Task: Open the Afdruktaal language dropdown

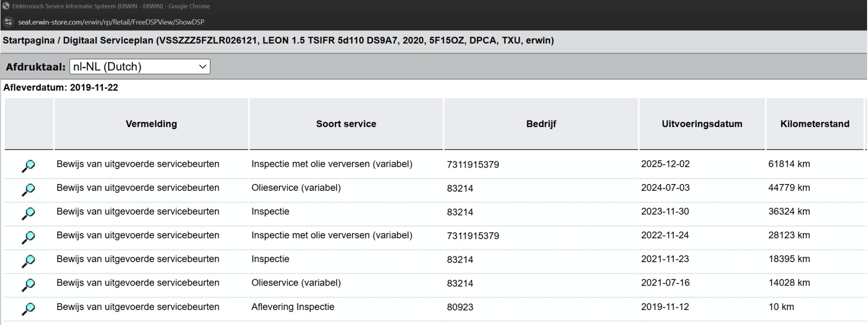Action: click(140, 66)
